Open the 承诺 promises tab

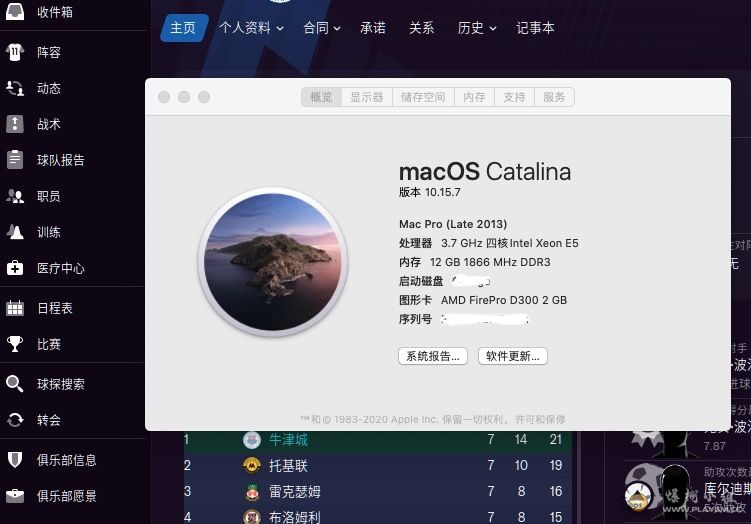373,28
